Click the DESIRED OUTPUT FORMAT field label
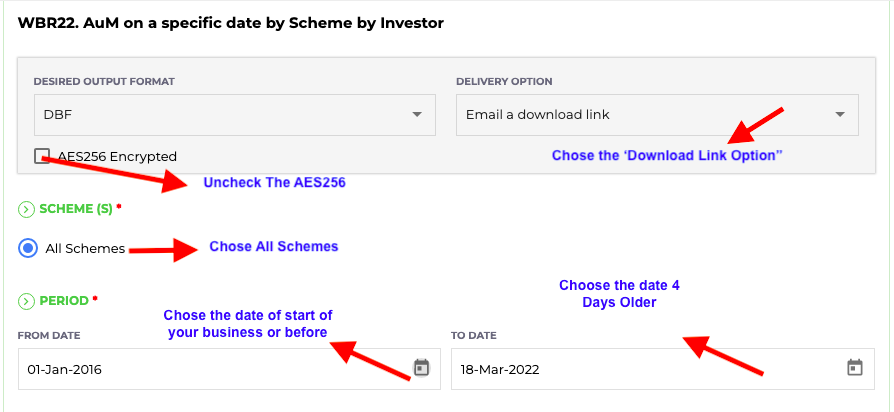894x412 pixels. pos(104,81)
